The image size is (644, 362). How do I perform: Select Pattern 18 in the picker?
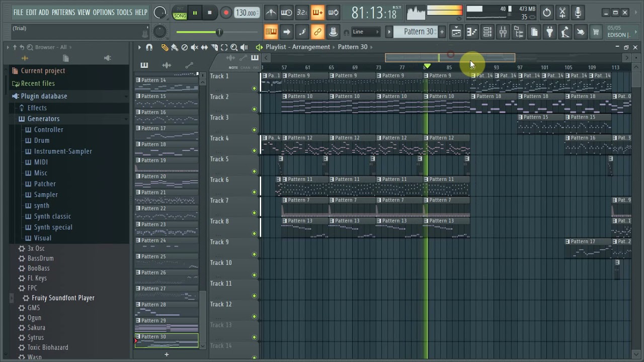[x=167, y=149]
